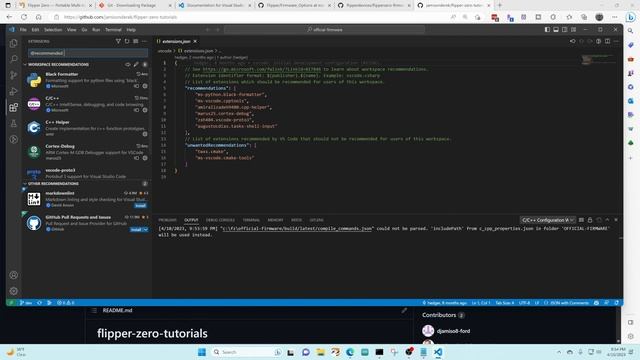Open customize layout button
Screen dimensions: 640x360
point(573,30)
